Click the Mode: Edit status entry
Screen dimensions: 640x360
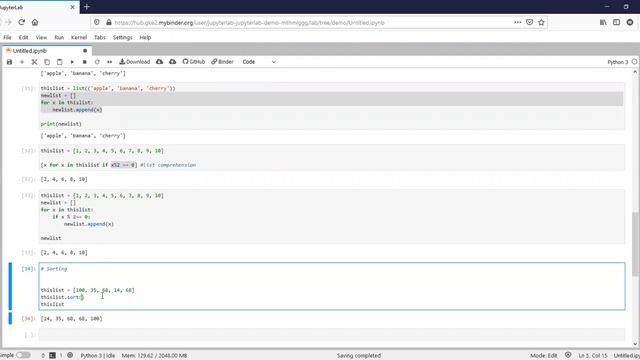[x=544, y=356]
